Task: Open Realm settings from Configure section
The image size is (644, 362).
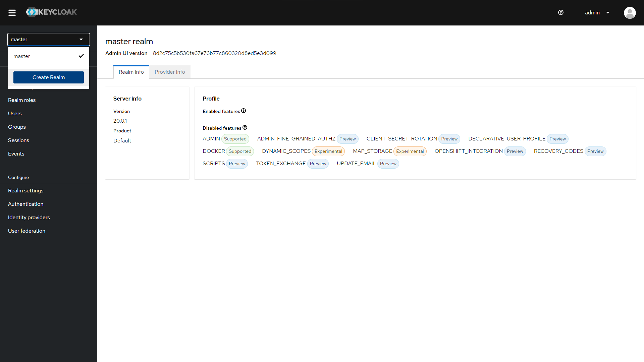Action: (26, 191)
